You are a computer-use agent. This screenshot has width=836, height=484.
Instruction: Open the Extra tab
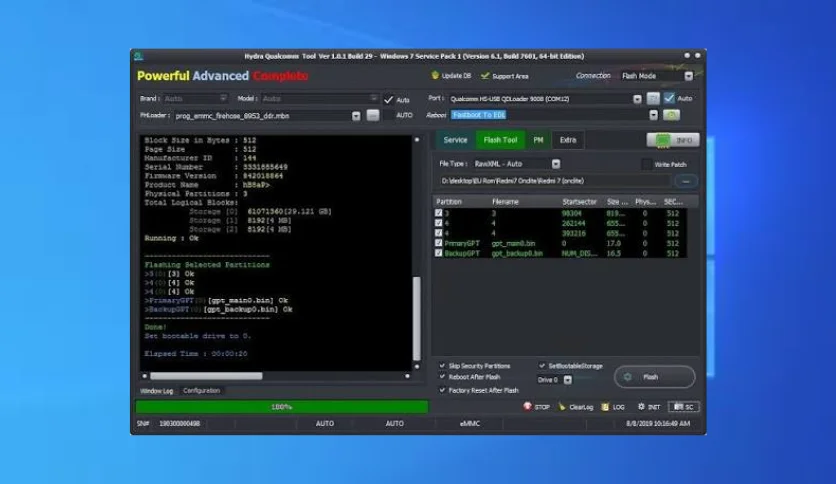tap(568, 140)
